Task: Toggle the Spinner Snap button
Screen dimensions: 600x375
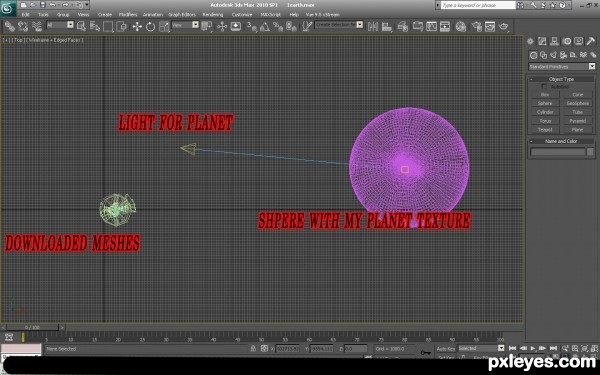Action: click(x=292, y=26)
